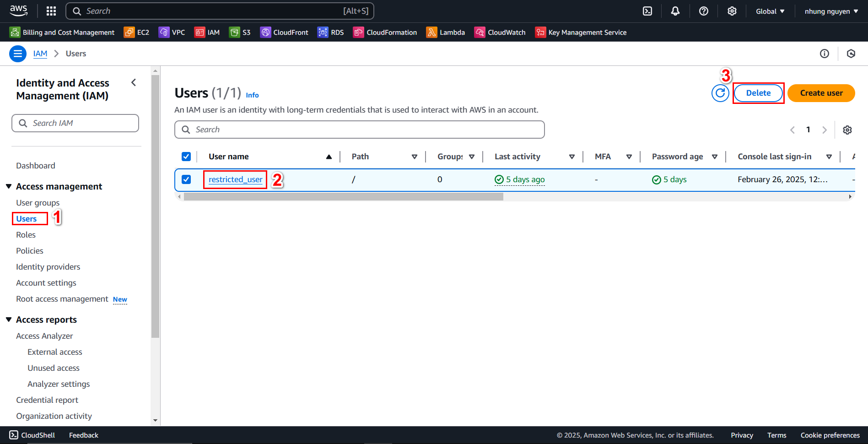Image resolution: width=868 pixels, height=444 pixels.
Task: Click the Create user button
Action: coord(821,93)
